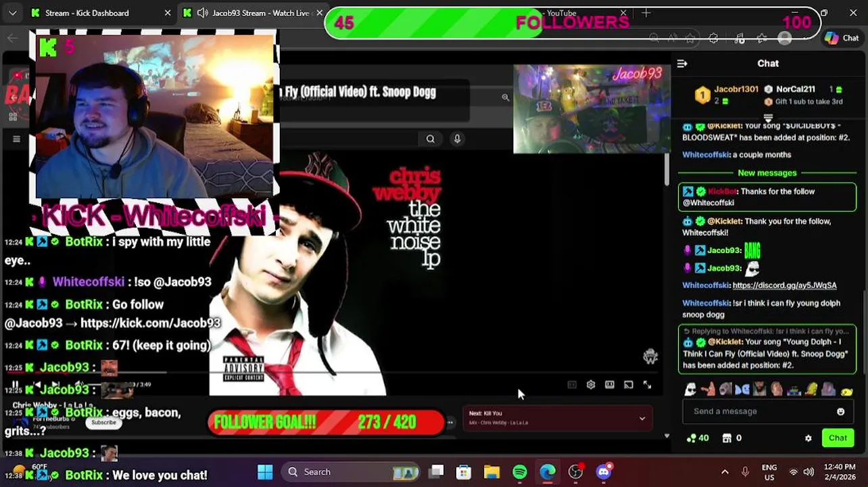Click the YouTube search magnifier button

click(x=431, y=139)
